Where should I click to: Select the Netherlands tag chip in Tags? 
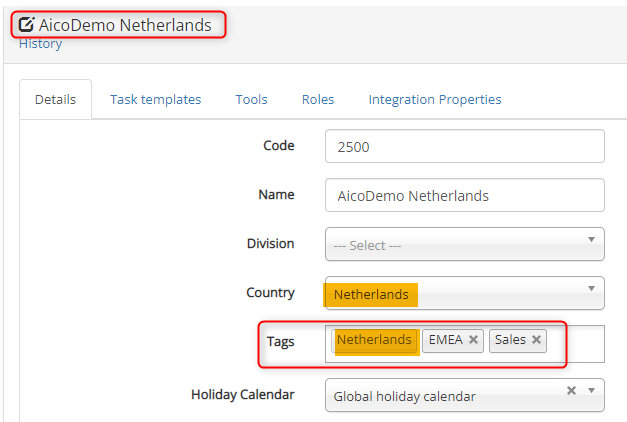pos(374,340)
